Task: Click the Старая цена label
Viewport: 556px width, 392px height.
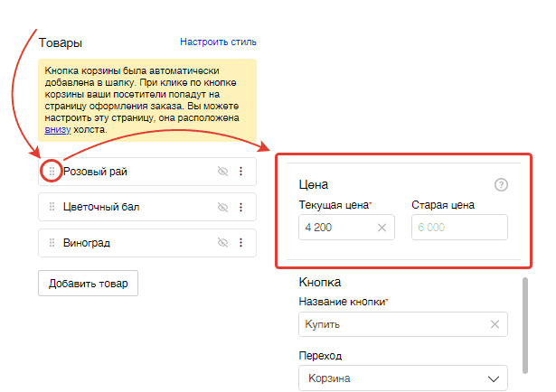Action: tap(443, 205)
